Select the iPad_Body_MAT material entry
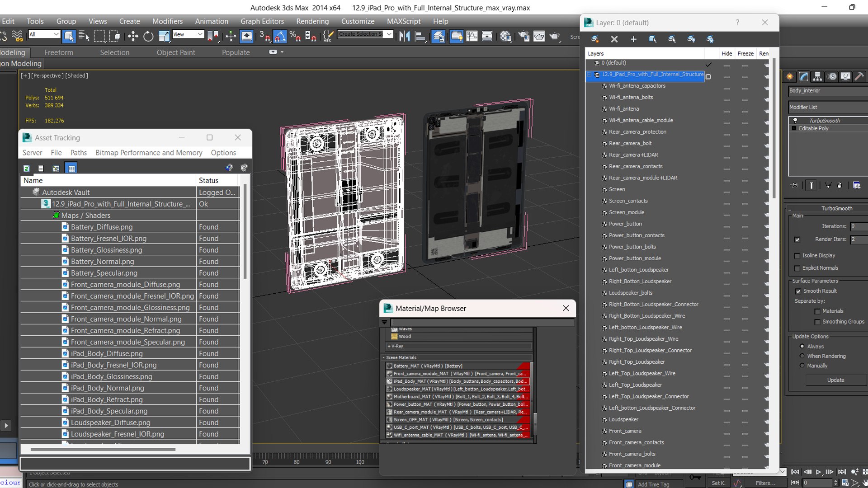The width and height of the screenshot is (868, 488). tap(458, 381)
